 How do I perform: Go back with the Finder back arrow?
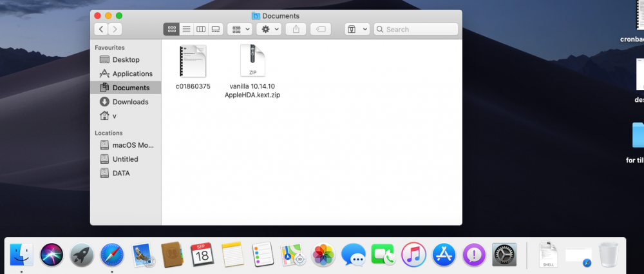coord(101,29)
